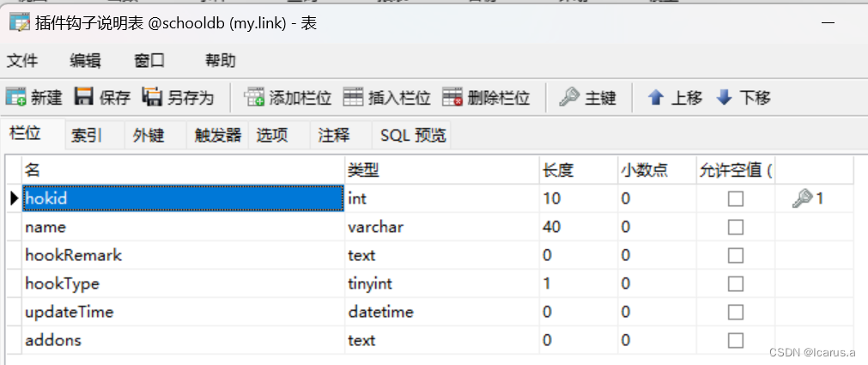Click the Move Up arrow (上移)
Screen dimensions: 868x365
[x=656, y=98]
